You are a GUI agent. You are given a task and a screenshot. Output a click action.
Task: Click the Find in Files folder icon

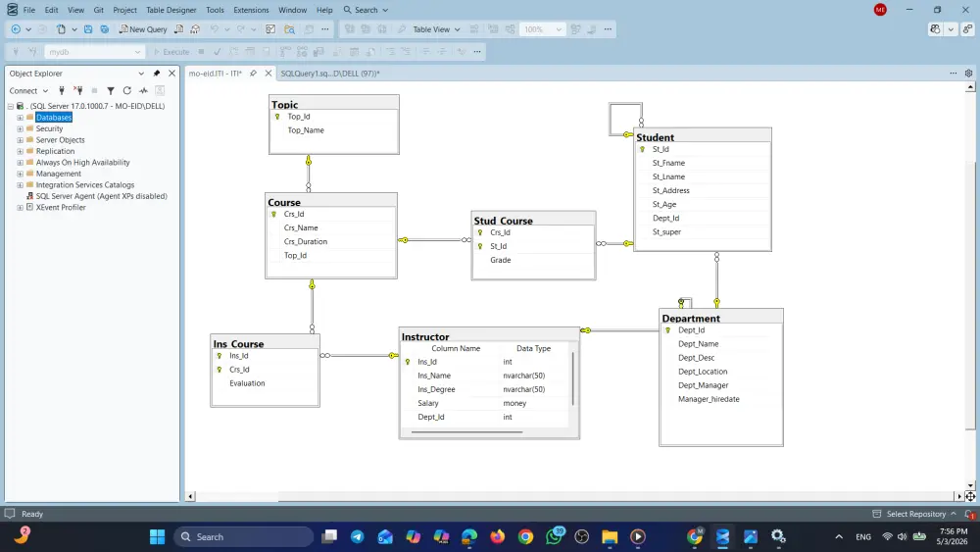coord(289,29)
